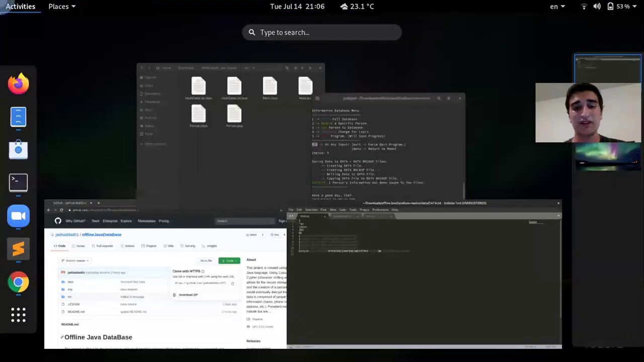Open the Branch: master dropdown
644x362 pixels.
[74, 260]
